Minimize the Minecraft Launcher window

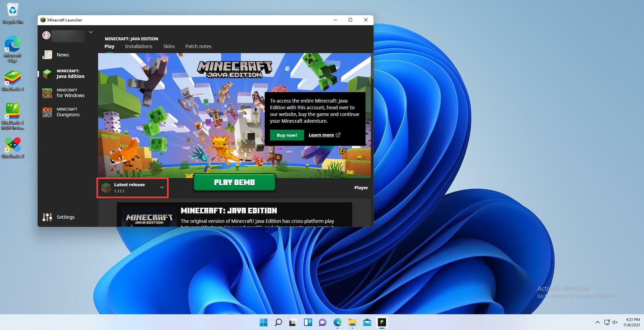point(335,20)
